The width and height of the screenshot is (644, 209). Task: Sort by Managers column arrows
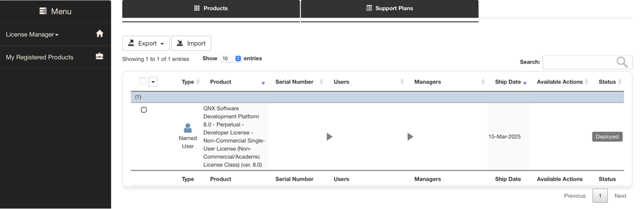click(483, 82)
